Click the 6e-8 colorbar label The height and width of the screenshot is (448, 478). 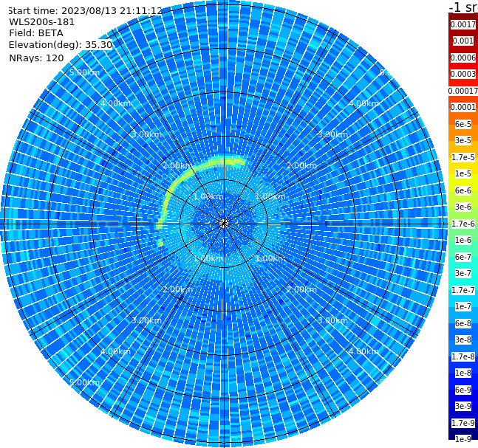[463, 323]
